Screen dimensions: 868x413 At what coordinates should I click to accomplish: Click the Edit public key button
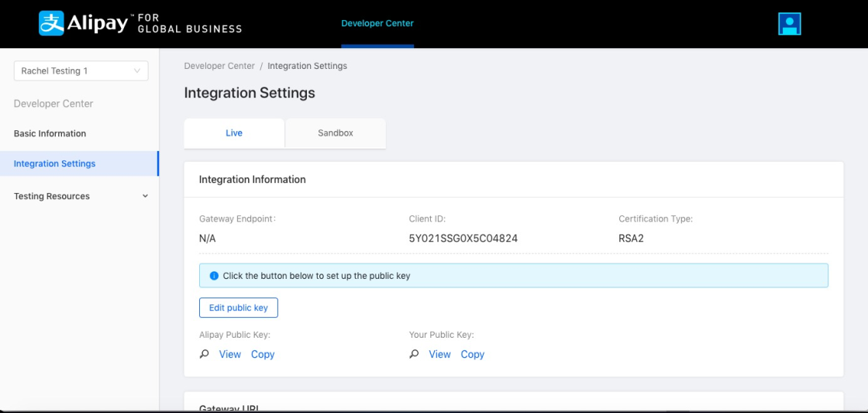click(238, 308)
